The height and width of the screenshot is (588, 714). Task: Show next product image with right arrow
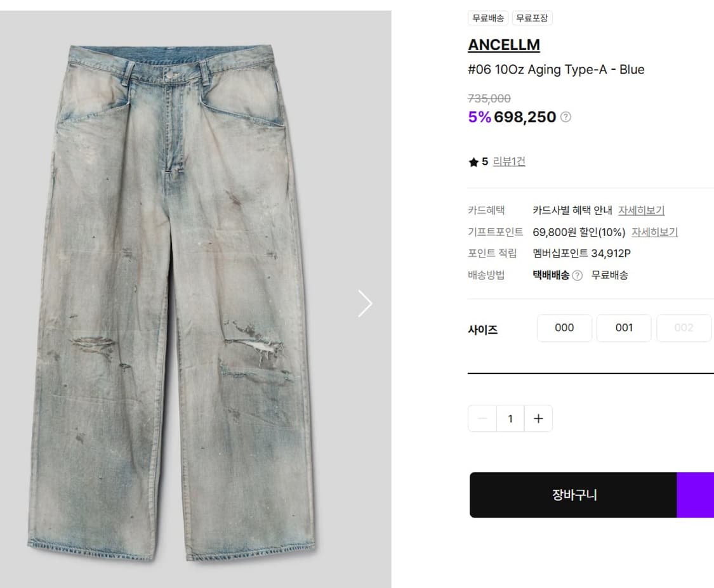coord(365,304)
